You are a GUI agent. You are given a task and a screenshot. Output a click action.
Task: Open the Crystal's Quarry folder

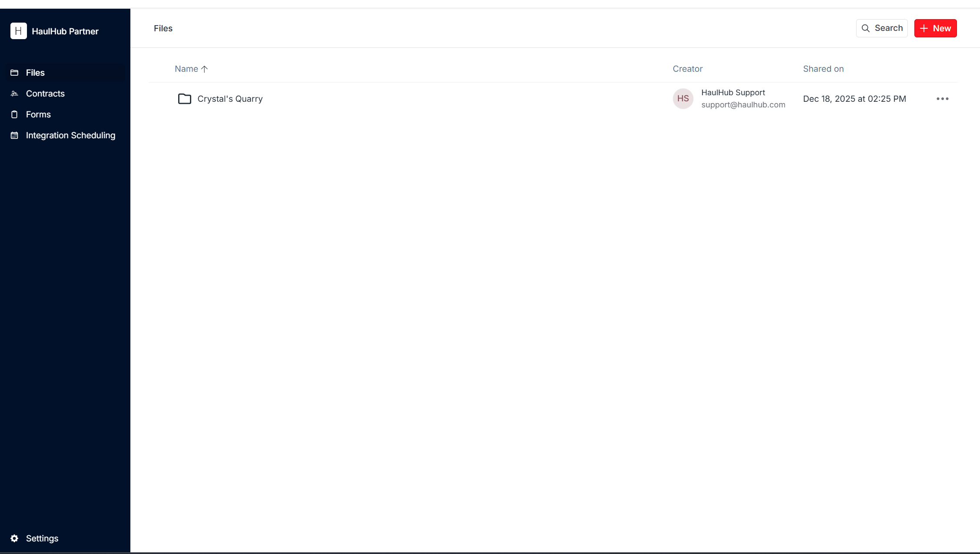[230, 99]
